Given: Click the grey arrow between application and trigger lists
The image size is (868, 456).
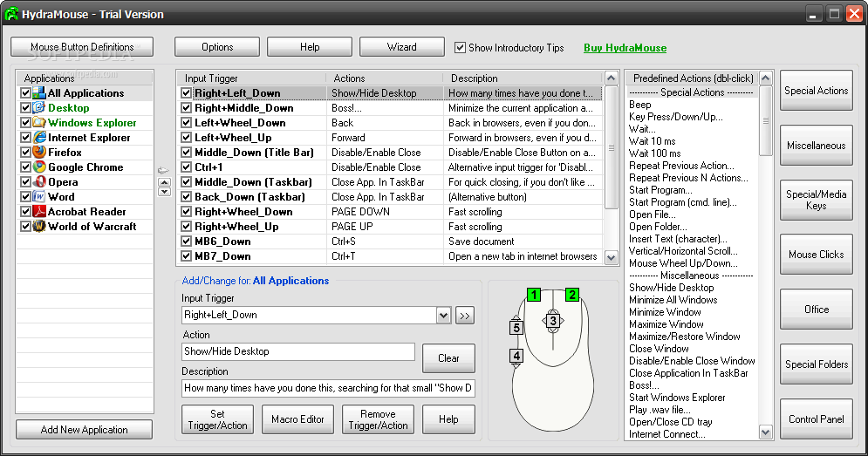Looking at the screenshot, I should click(x=163, y=171).
